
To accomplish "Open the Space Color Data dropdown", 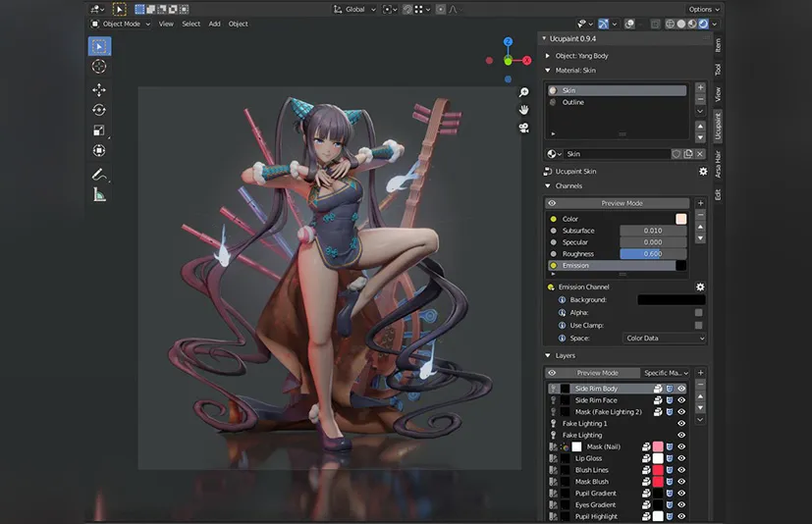I will click(664, 338).
